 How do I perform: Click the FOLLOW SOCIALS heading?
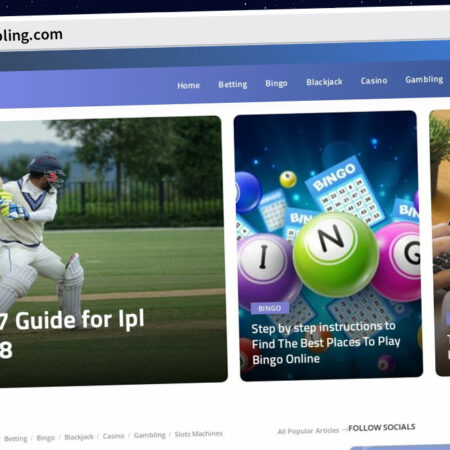(x=382, y=427)
